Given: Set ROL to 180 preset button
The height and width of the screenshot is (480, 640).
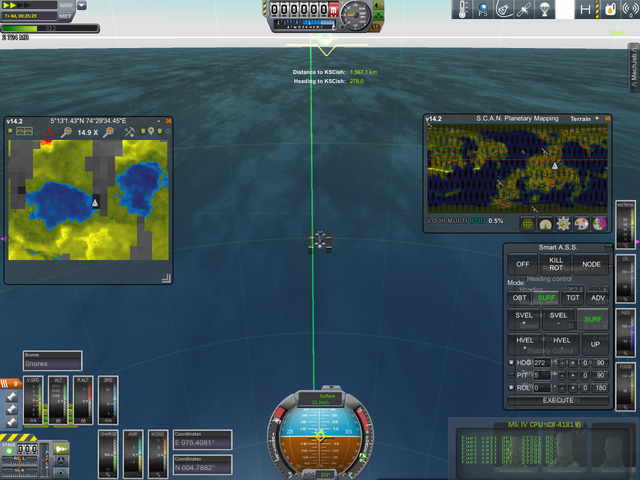Looking at the screenshot, I should pyautogui.click(x=600, y=387).
